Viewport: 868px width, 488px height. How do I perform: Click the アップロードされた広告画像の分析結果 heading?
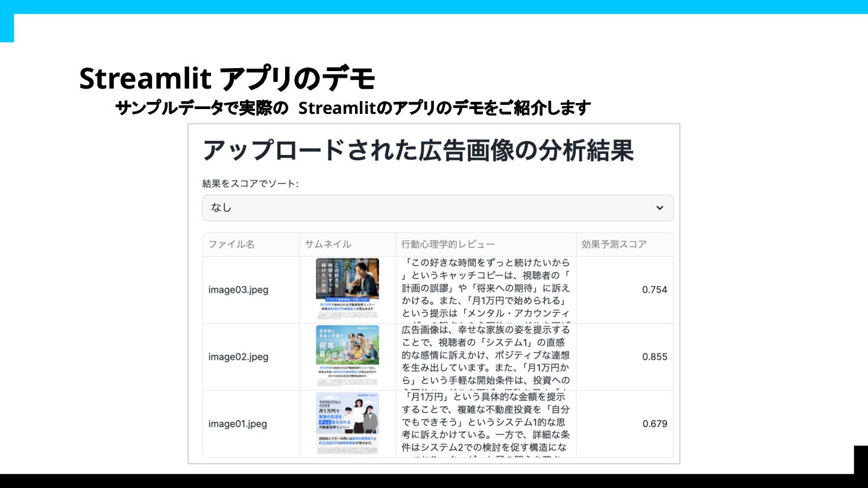tap(418, 150)
